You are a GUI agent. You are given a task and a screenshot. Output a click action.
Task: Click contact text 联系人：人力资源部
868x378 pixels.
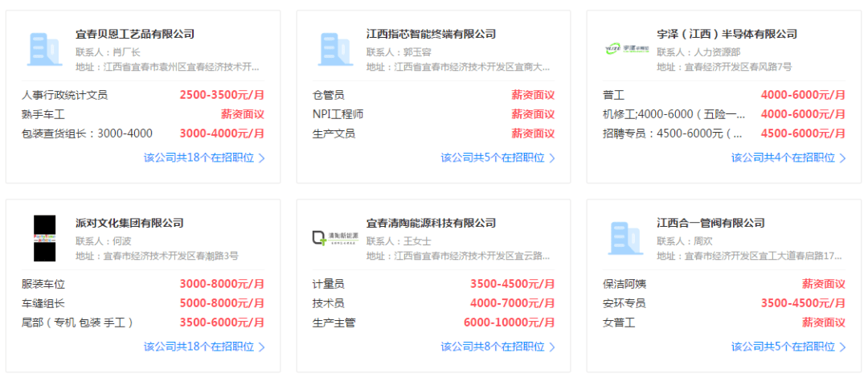pos(698,52)
